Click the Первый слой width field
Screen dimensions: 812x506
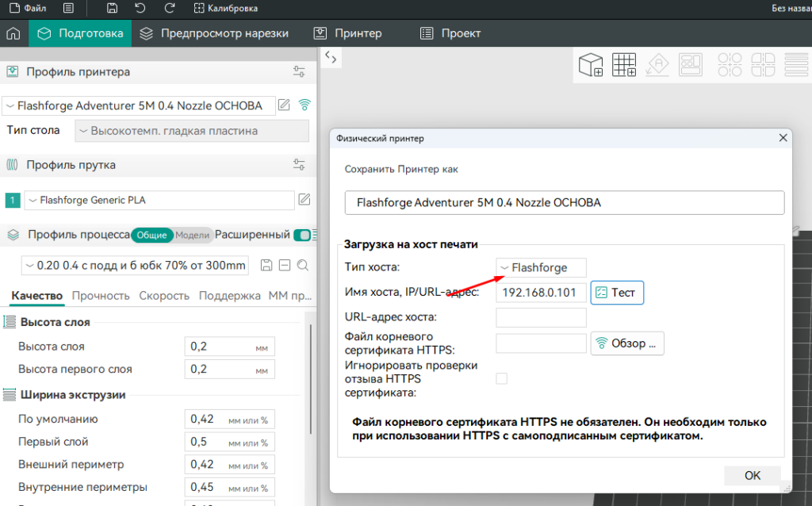229,442
